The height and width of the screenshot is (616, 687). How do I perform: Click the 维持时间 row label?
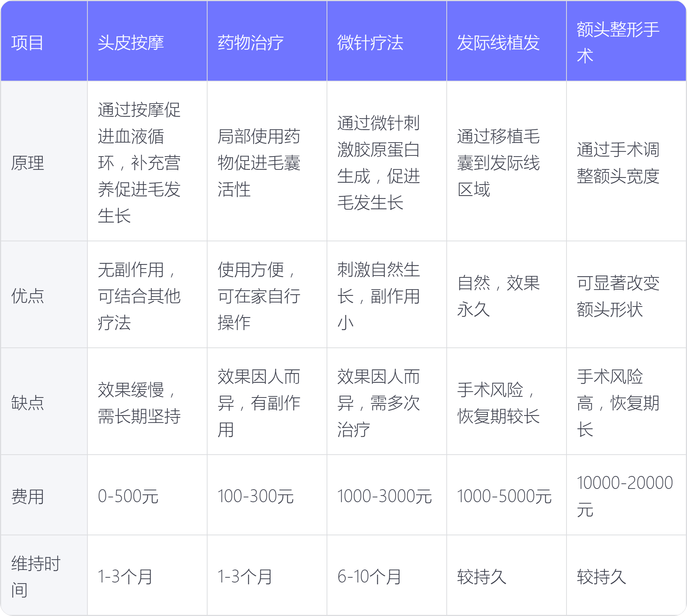click(x=36, y=577)
